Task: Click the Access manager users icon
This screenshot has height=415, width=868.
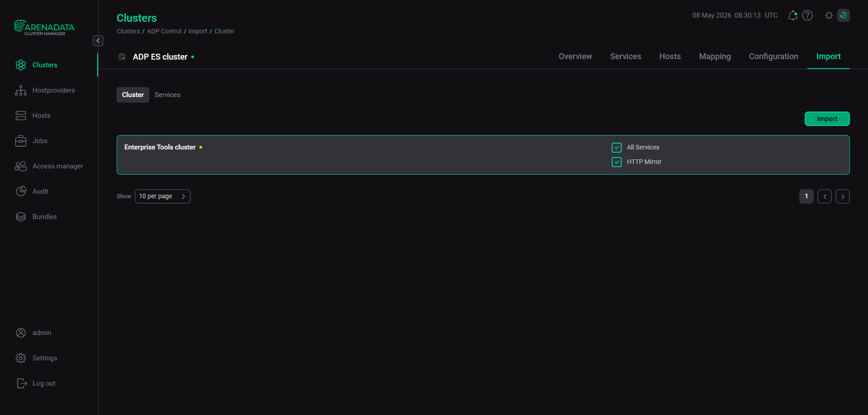Action: [21, 166]
